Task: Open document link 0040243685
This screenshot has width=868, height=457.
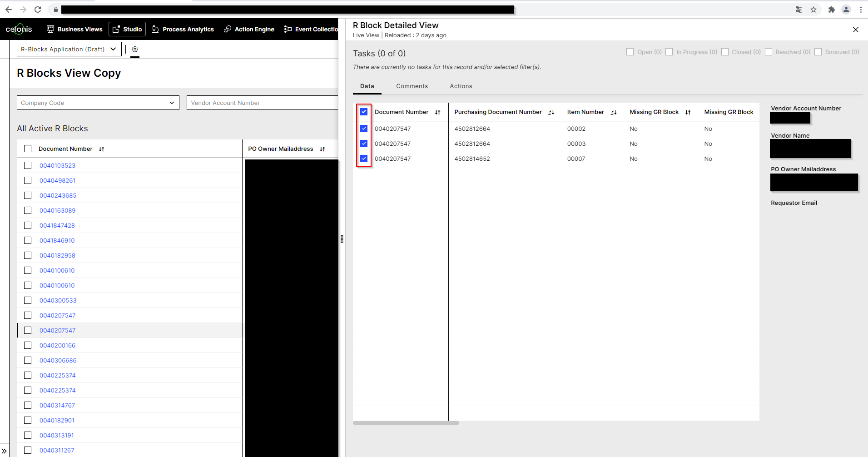Action: coord(58,195)
